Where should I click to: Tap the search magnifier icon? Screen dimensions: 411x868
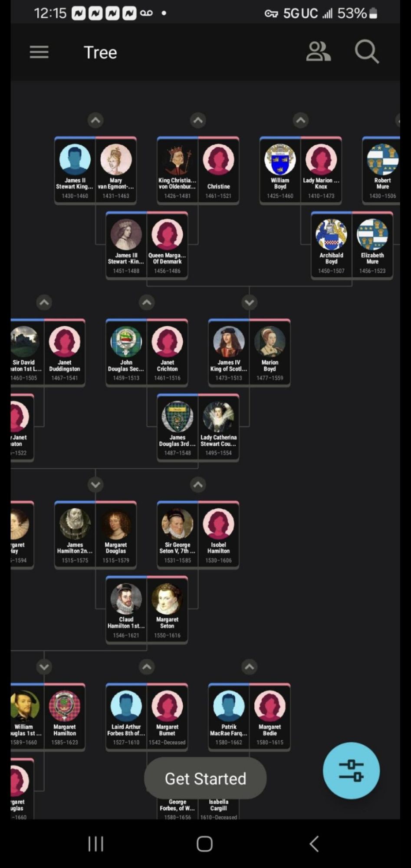tap(367, 52)
